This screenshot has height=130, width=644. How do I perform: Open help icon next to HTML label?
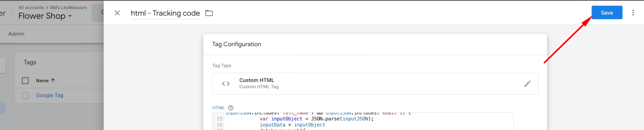pyautogui.click(x=231, y=108)
